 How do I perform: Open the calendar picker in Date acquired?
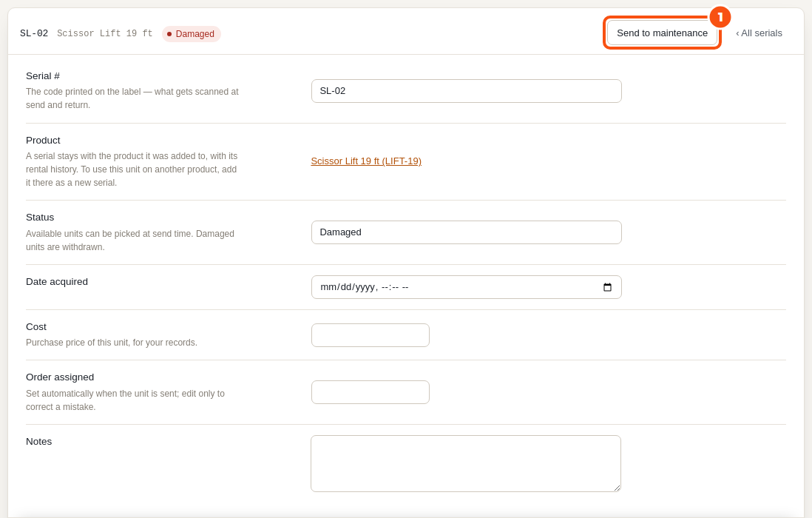click(x=607, y=287)
